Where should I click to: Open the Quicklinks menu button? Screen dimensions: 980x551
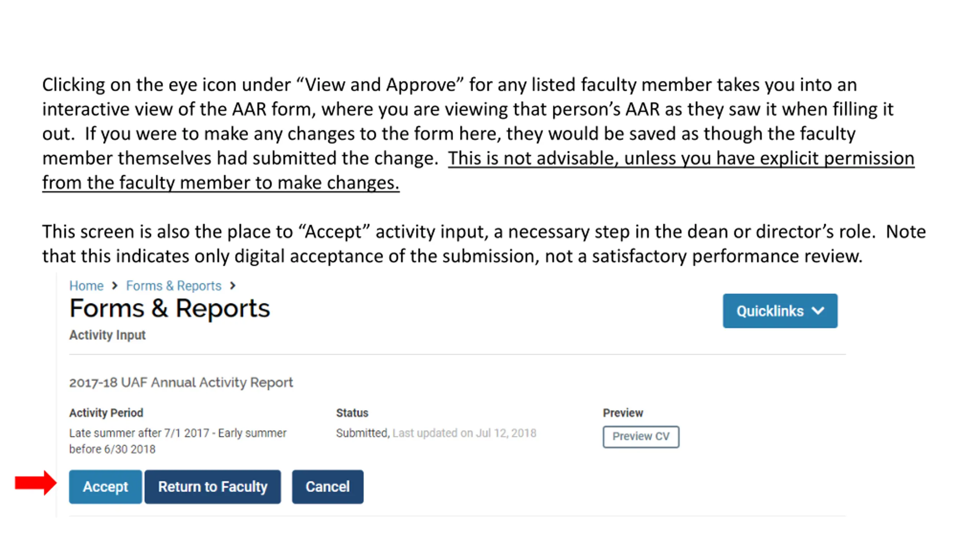(780, 311)
